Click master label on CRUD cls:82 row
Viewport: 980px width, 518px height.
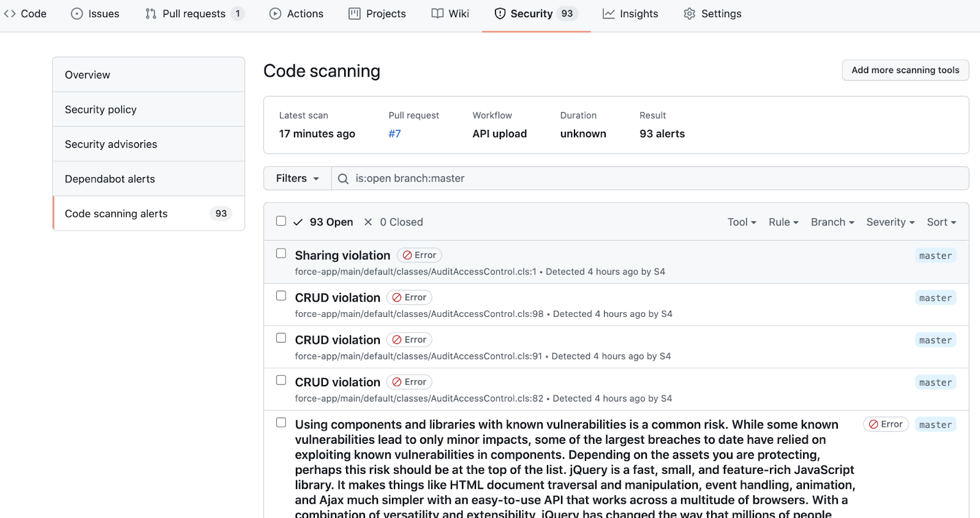coord(935,383)
